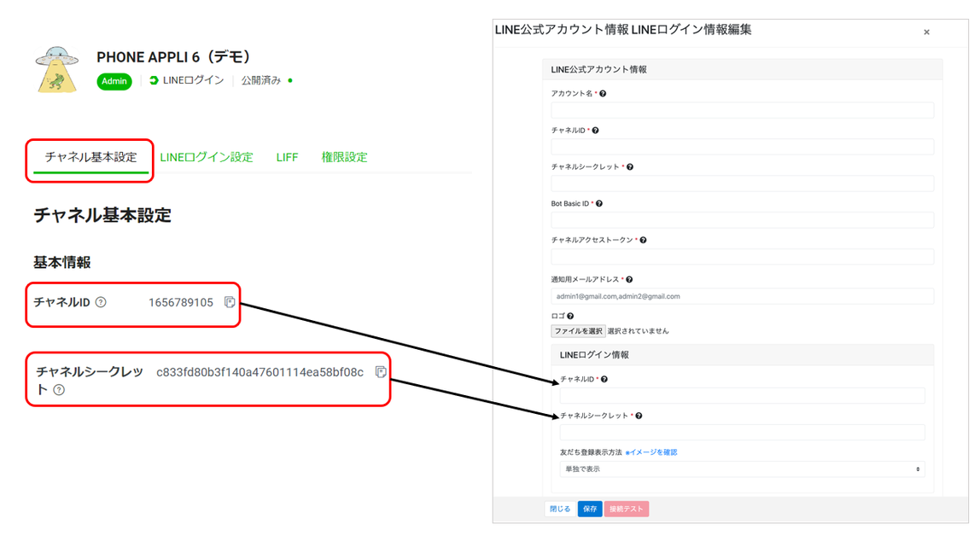Open the 権限設定 tab
Image resolution: width=980 pixels, height=536 pixels.
(x=344, y=157)
